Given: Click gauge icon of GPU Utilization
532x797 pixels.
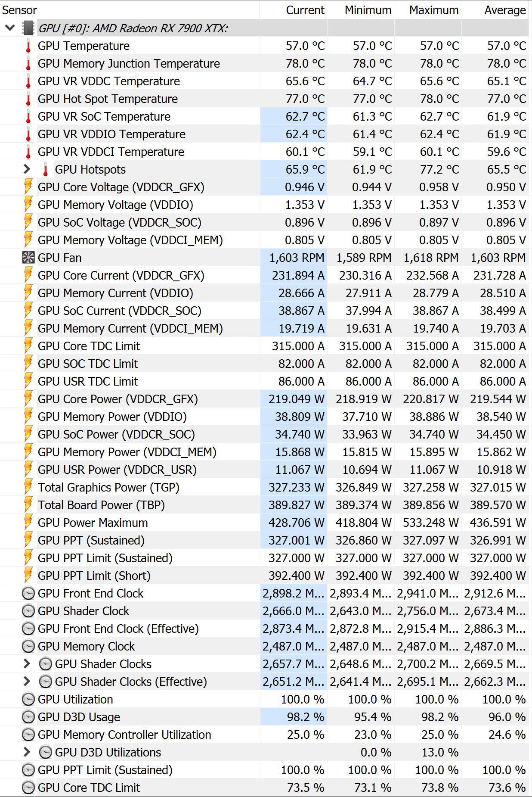Looking at the screenshot, I should (28, 699).
